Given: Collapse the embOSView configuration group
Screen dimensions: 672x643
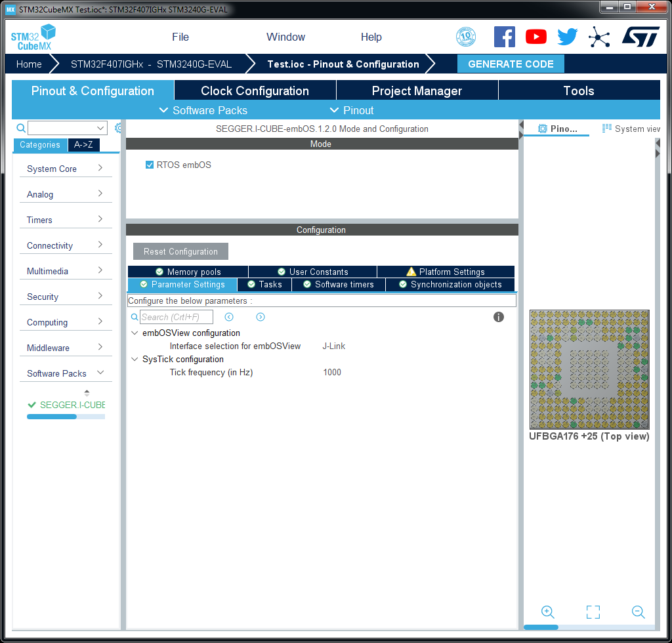Looking at the screenshot, I should click(135, 333).
